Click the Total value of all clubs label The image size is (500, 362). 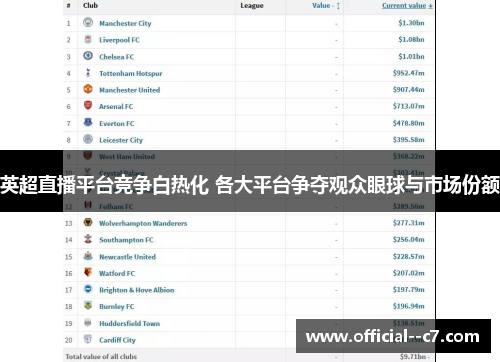pos(101,357)
